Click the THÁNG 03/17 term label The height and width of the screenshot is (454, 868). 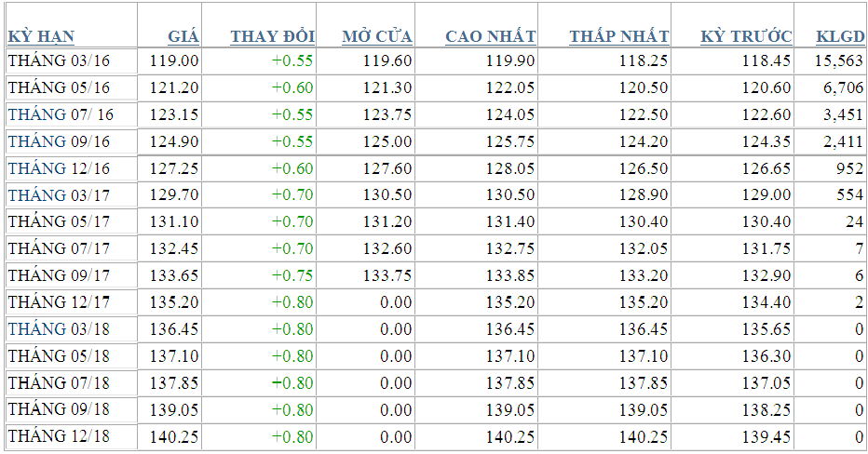pyautogui.click(x=59, y=195)
